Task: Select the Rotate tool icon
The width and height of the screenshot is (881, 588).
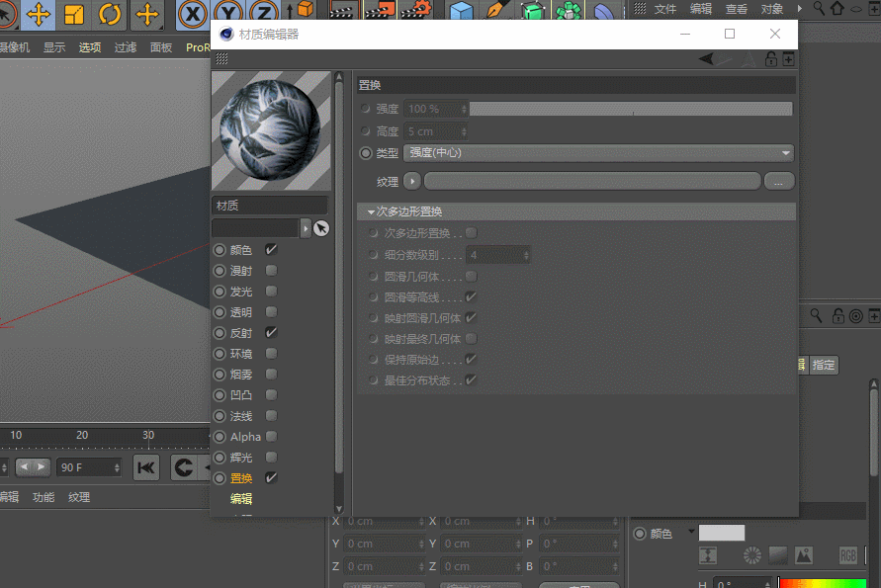Action: tap(110, 14)
